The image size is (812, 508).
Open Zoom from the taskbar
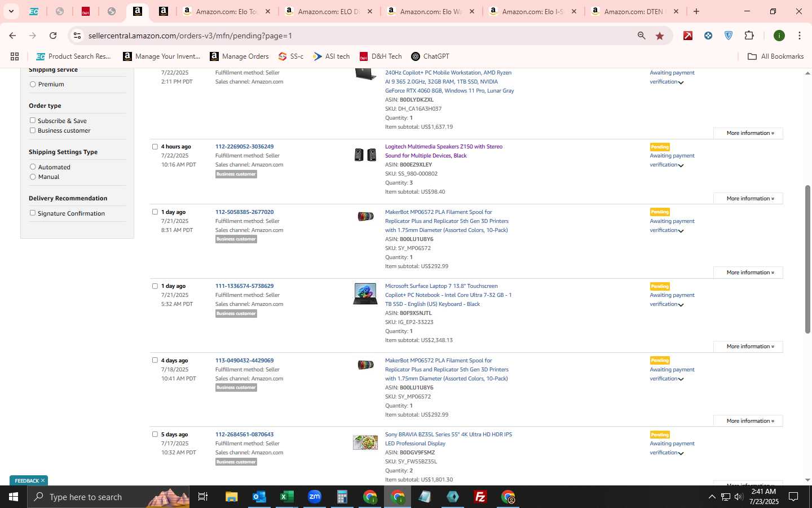coord(314,497)
